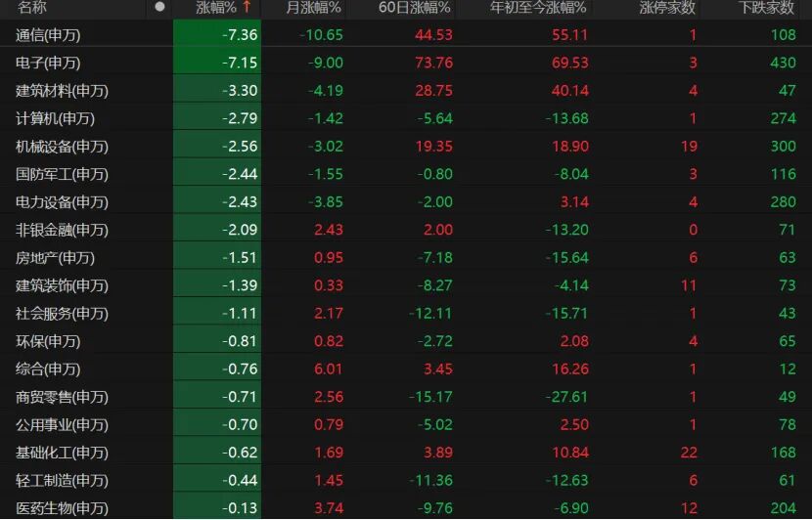Open the 通信(申万) sector row
Image resolution: width=812 pixels, height=520 pixels.
pos(406,34)
